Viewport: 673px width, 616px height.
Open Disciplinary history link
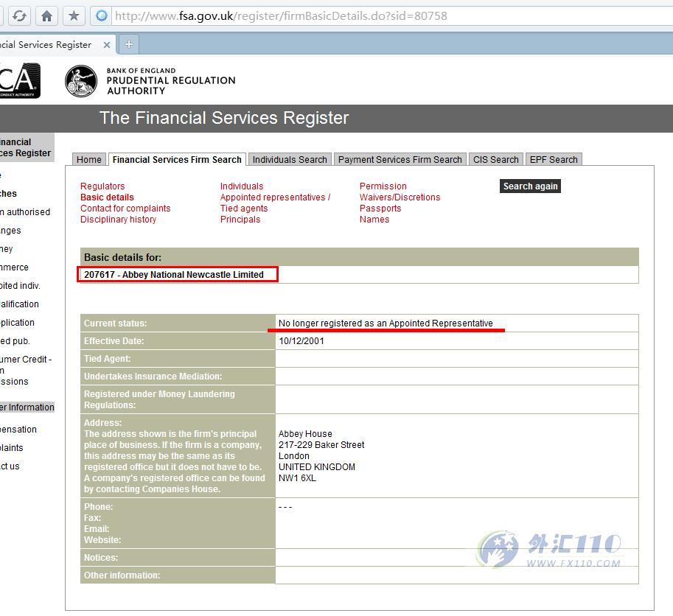119,220
